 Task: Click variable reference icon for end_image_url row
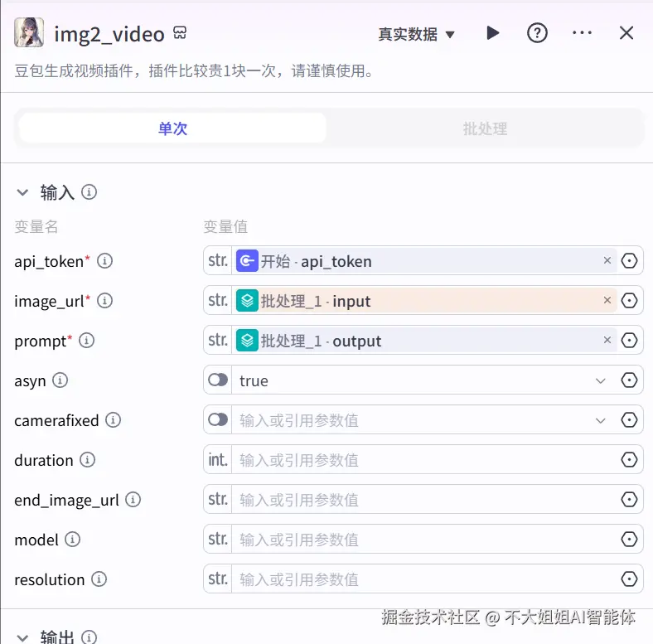(629, 500)
